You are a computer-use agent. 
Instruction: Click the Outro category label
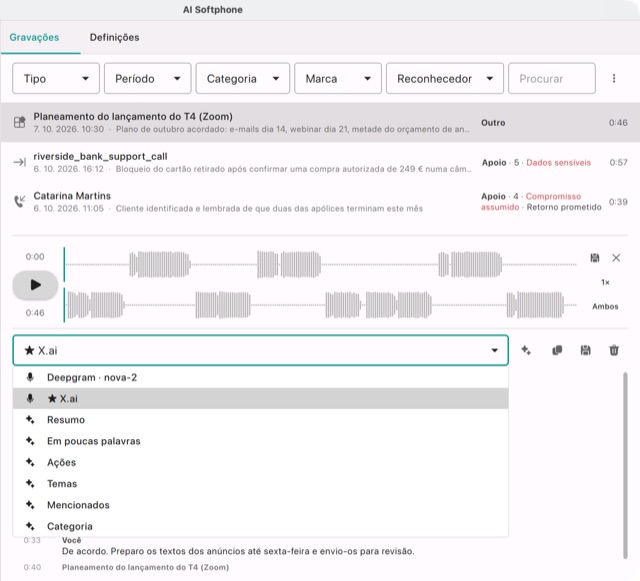[493, 122]
